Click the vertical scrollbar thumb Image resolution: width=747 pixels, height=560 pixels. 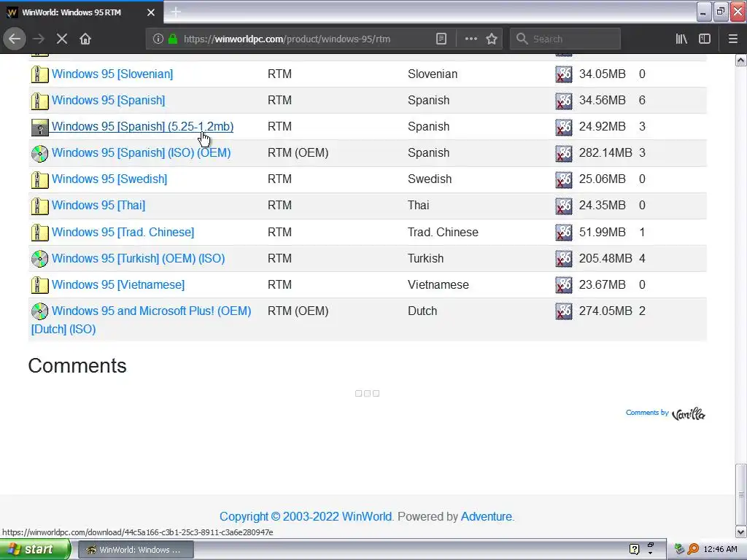point(741,494)
